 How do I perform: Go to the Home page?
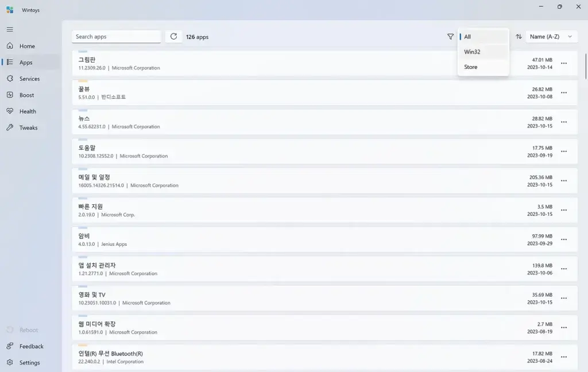coord(30,46)
